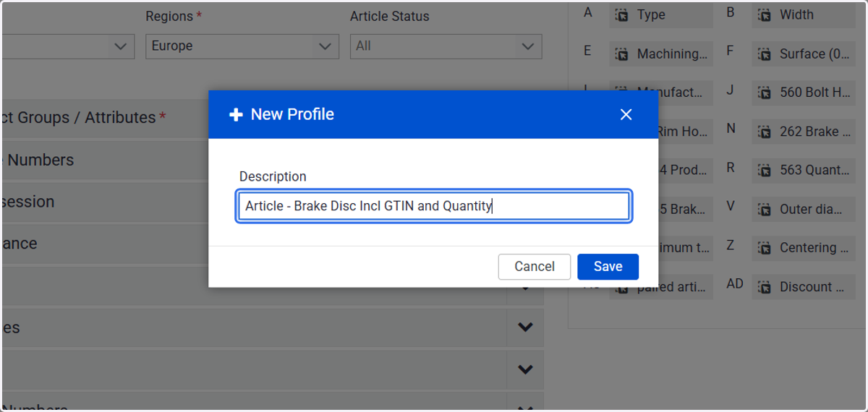Save the new profile
Viewport: 868px width, 412px height.
click(x=608, y=267)
